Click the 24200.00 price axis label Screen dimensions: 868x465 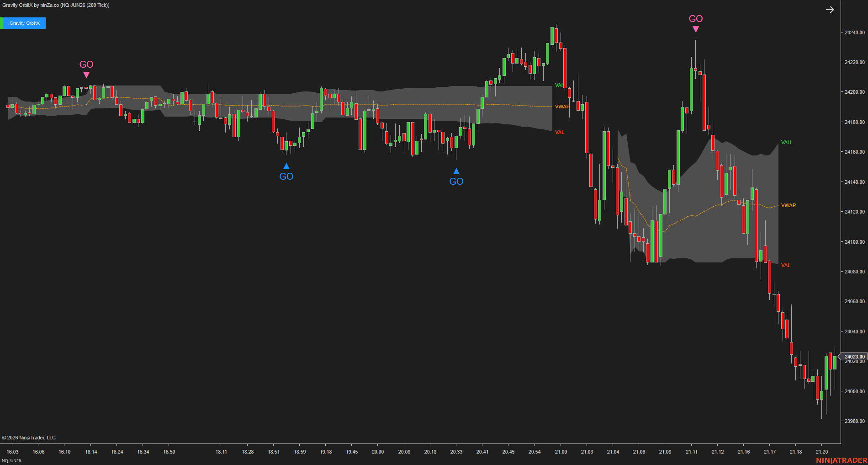[854, 92]
